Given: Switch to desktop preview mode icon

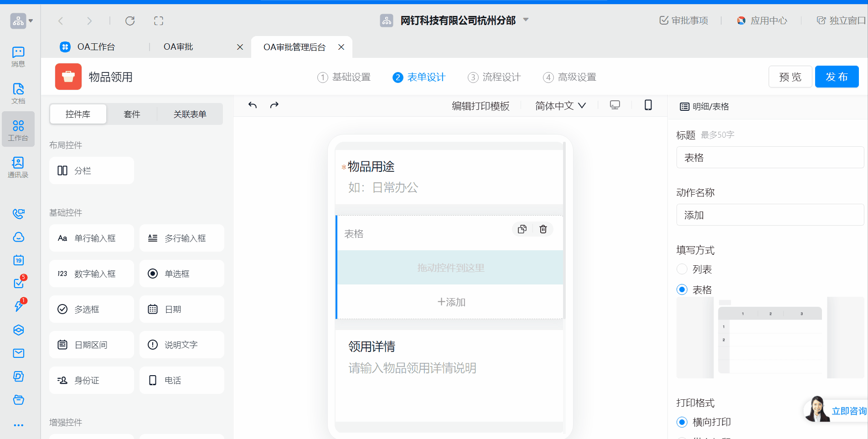Looking at the screenshot, I should click(615, 105).
